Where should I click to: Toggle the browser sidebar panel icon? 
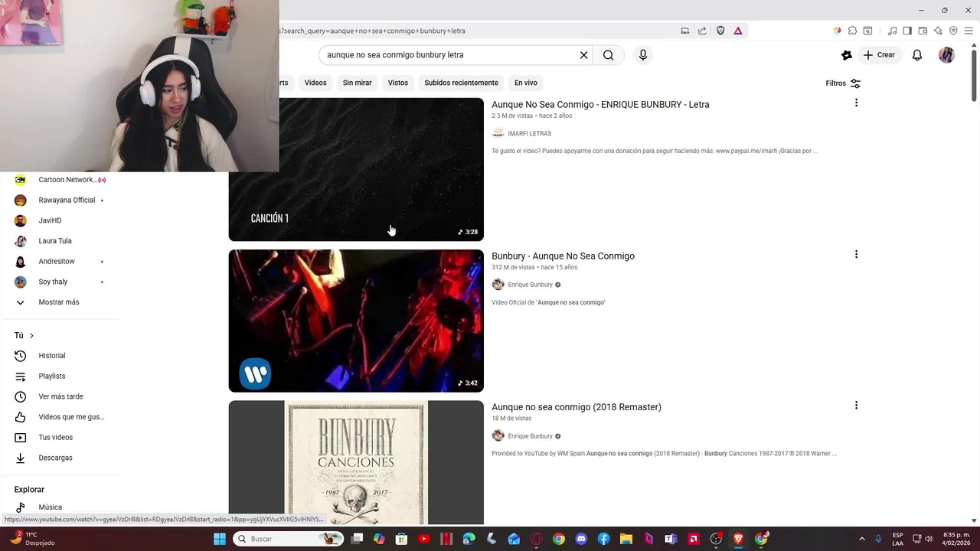click(x=907, y=31)
